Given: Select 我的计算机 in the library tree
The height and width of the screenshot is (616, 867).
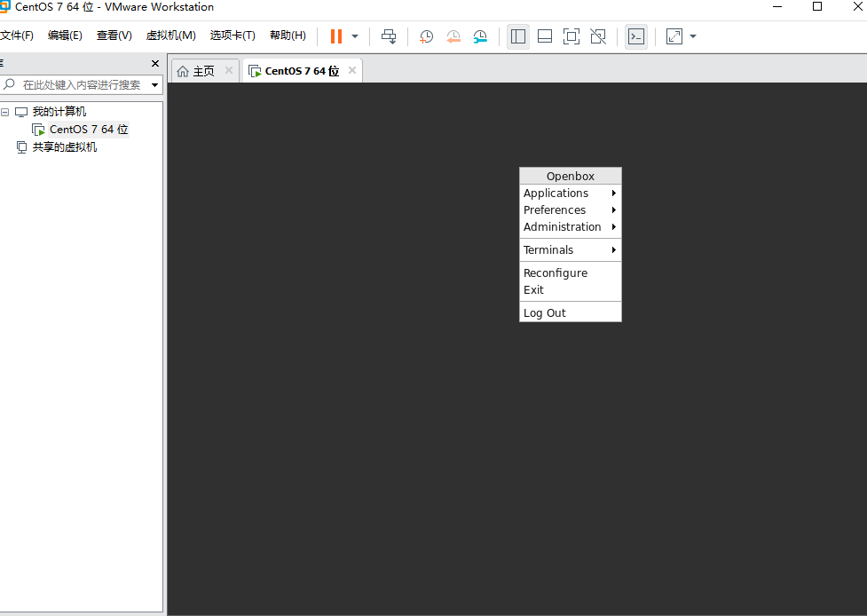Looking at the screenshot, I should click(x=59, y=112).
